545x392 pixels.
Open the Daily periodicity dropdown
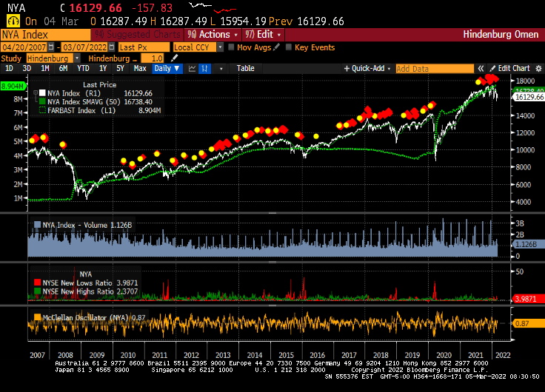(166, 68)
